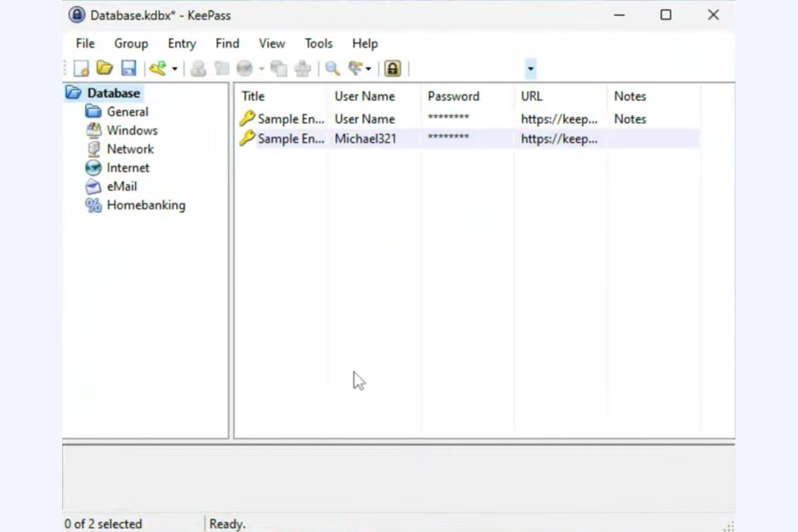
Task: Open the Add Entry dropdown arrow
Action: (x=174, y=68)
